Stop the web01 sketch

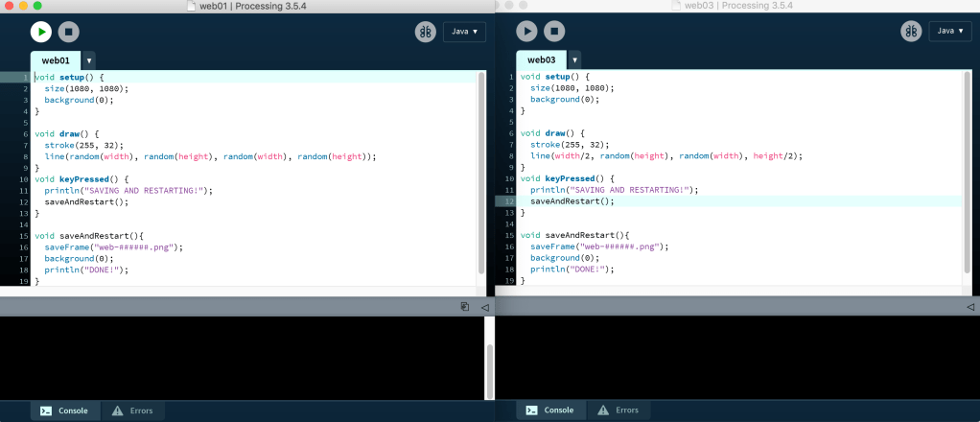tap(68, 32)
